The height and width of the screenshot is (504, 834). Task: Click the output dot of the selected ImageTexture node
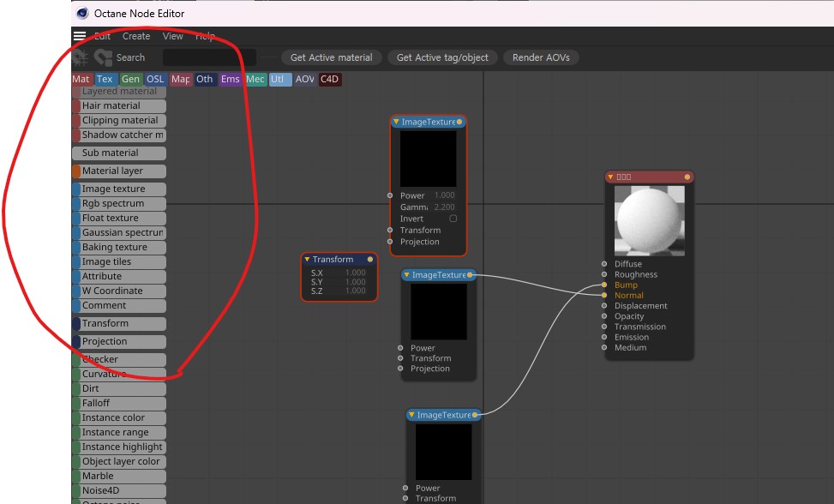pos(459,122)
